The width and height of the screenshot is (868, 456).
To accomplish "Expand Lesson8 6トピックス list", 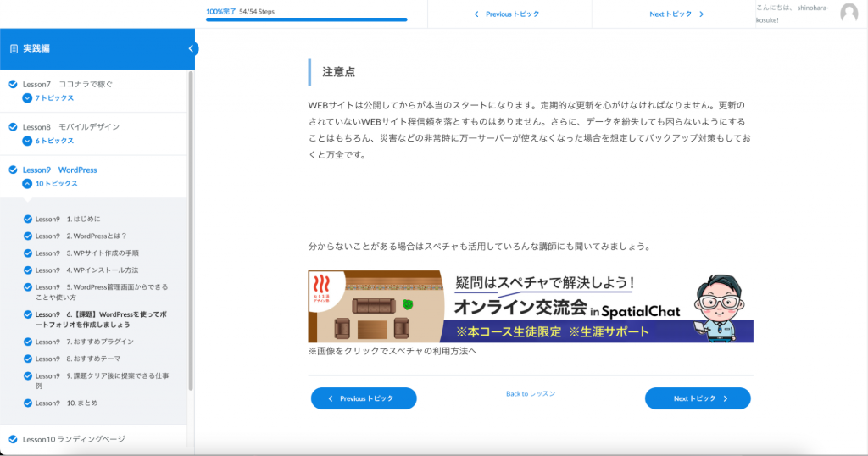I will (x=28, y=141).
